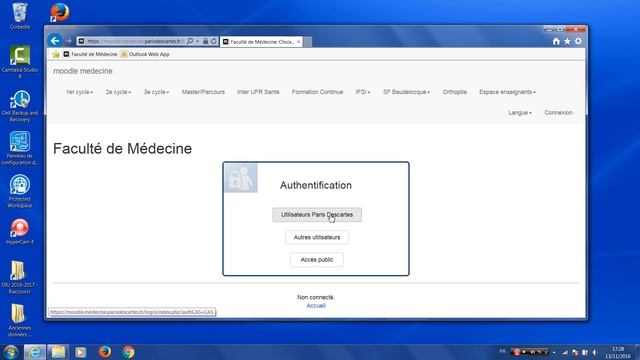Expand the SF Baudelocque dropdown menu
The width and height of the screenshot is (640, 360).
[x=406, y=92]
